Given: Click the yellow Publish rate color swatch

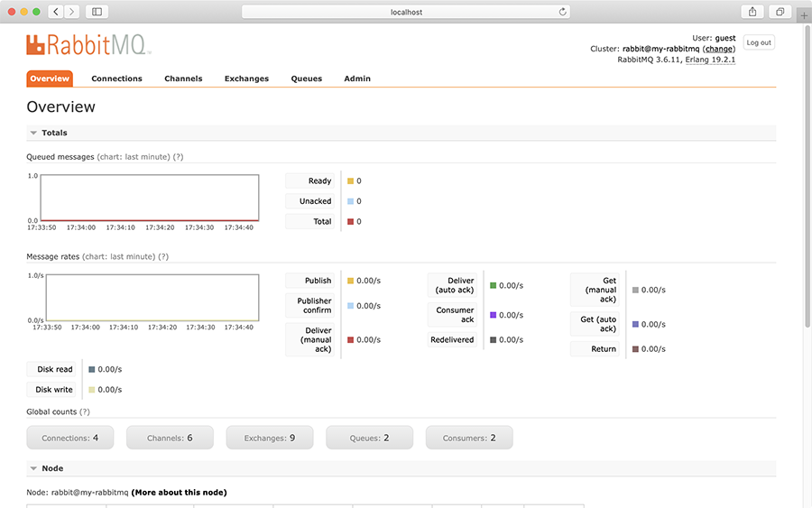Looking at the screenshot, I should tap(350, 281).
